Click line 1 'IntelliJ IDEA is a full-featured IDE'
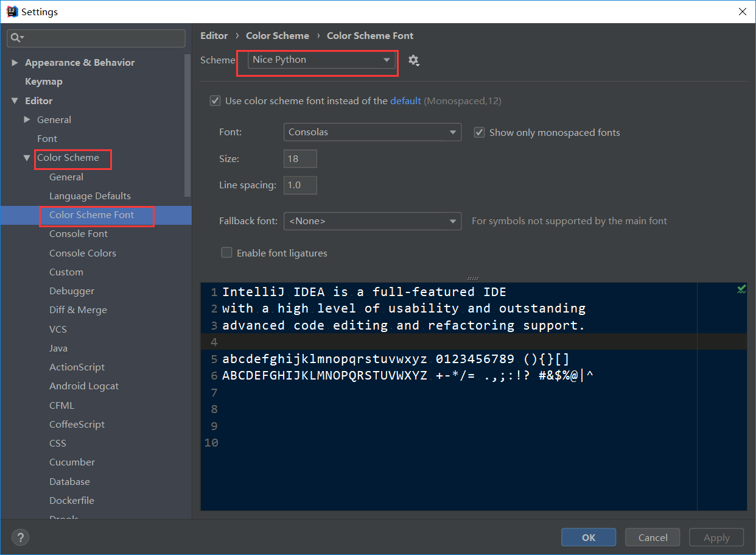 point(364,292)
